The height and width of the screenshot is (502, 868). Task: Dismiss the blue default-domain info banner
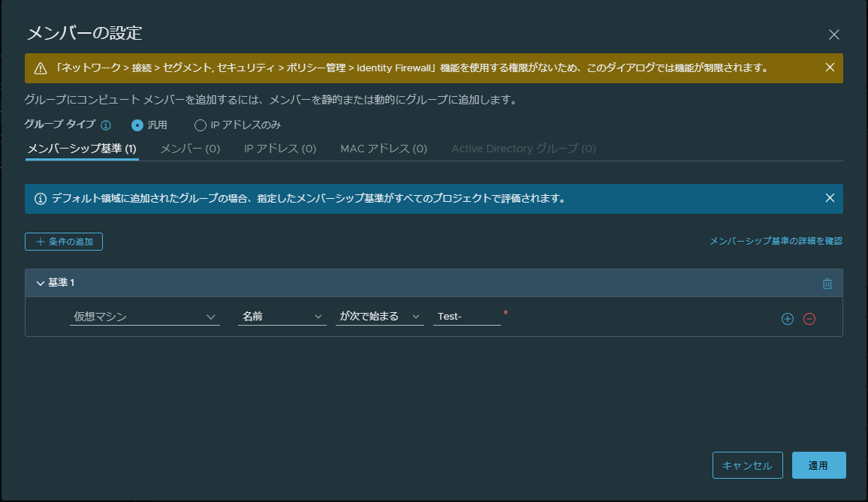coord(830,198)
